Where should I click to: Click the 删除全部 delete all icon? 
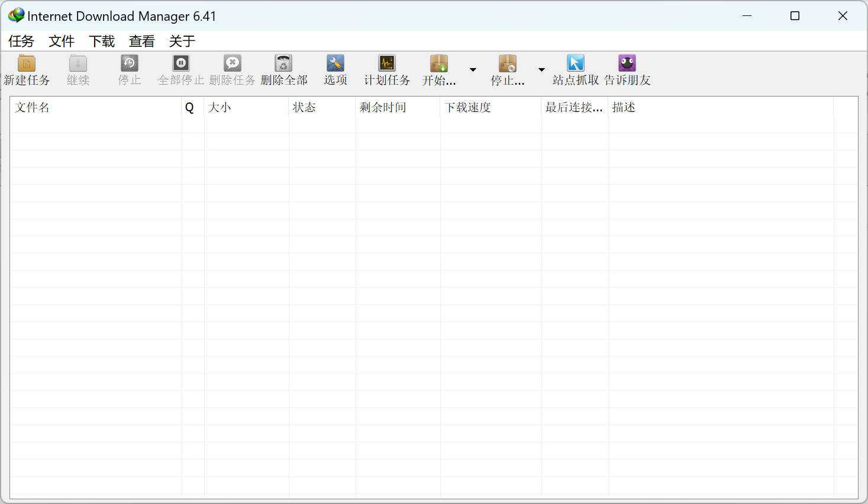pyautogui.click(x=284, y=63)
